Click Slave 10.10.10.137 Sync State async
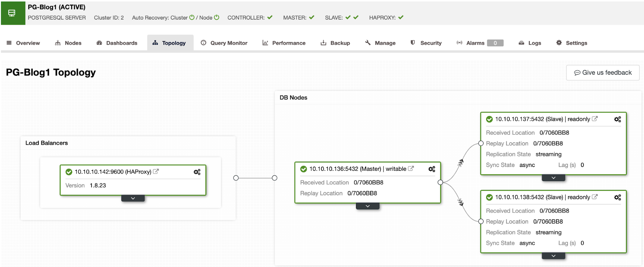The image size is (644, 267). (527, 165)
